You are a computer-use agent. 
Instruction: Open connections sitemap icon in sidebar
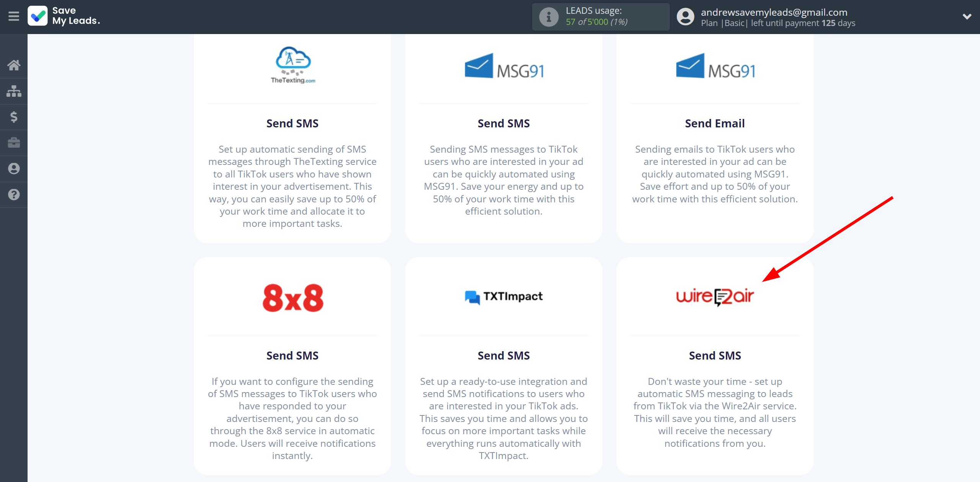point(14,91)
